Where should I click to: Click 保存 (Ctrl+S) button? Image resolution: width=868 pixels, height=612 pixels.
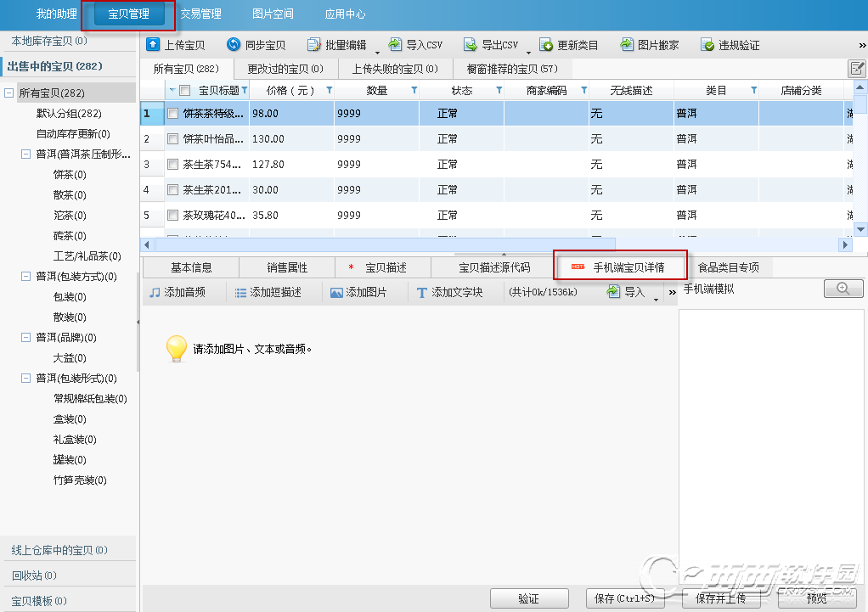point(625,598)
